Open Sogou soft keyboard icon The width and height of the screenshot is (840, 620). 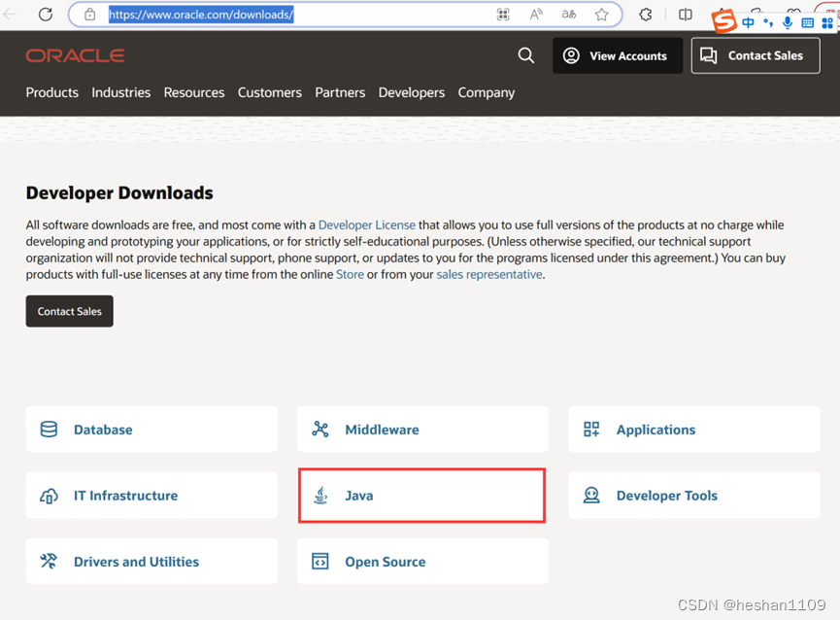pos(807,22)
